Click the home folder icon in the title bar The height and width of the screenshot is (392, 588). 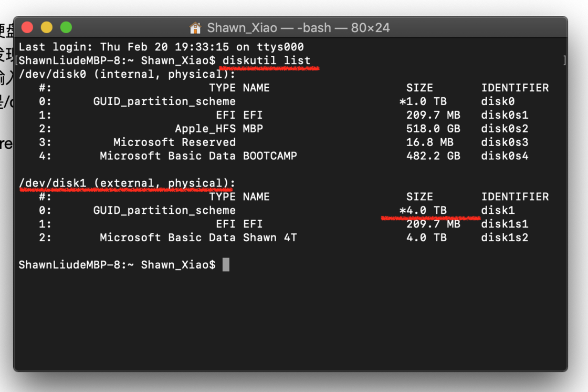click(195, 28)
